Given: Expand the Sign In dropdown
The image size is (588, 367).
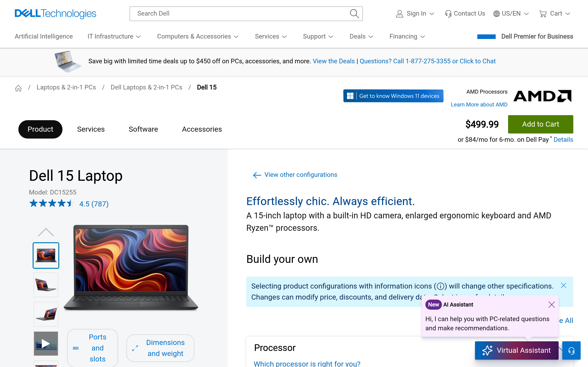Looking at the screenshot, I should [x=416, y=14].
